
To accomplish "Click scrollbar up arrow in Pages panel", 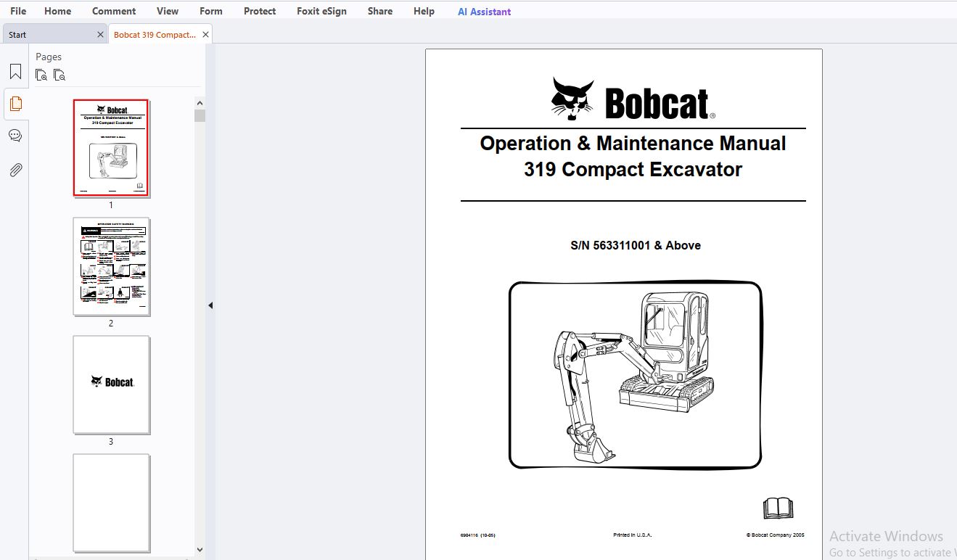I will coord(200,103).
